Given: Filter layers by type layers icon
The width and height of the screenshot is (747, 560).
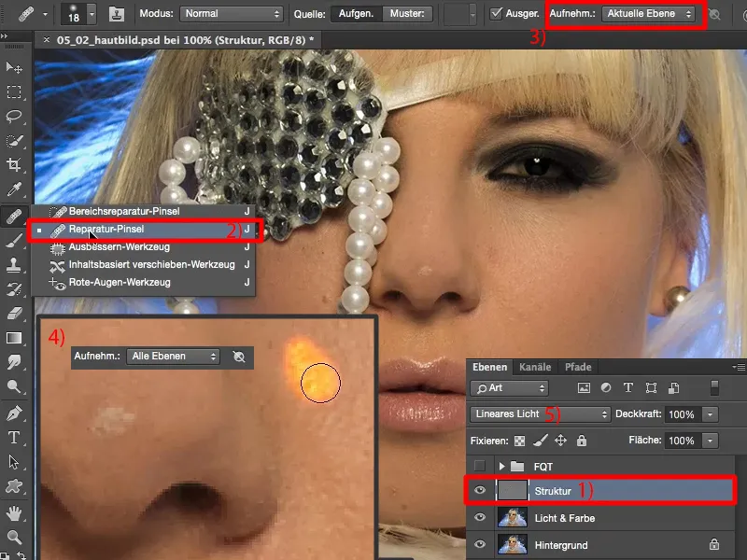Looking at the screenshot, I should [x=628, y=387].
